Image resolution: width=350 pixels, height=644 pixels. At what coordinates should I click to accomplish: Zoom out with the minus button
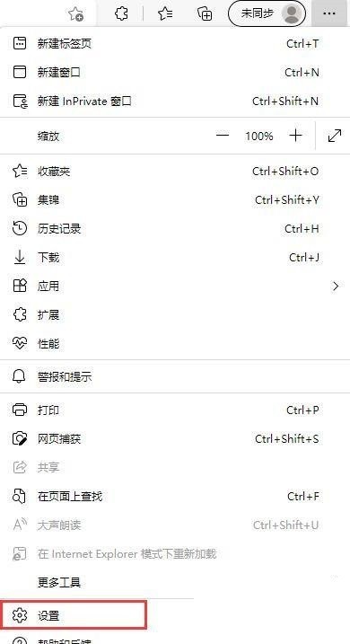(x=223, y=136)
